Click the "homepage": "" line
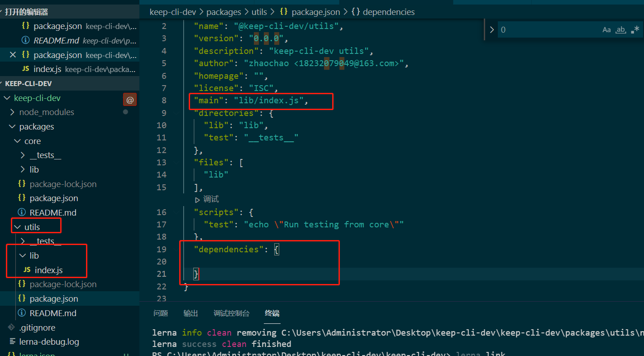This screenshot has width=644, height=356. (x=231, y=76)
